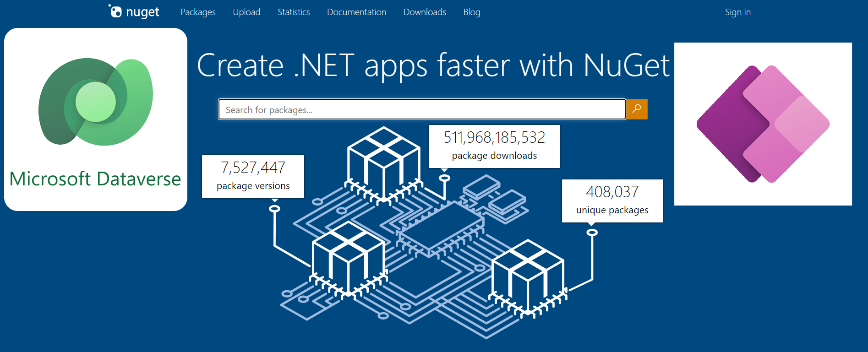Image resolution: width=868 pixels, height=352 pixels.
Task: Open the Packages menu item
Action: click(x=198, y=12)
